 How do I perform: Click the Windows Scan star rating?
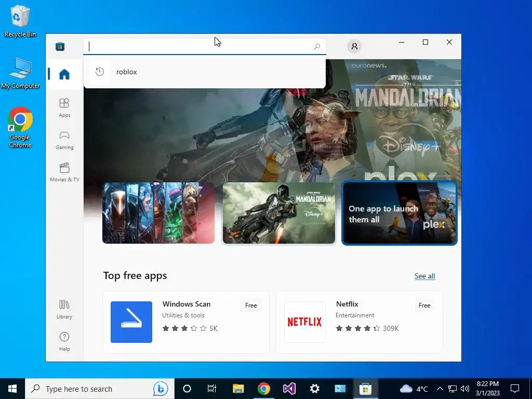(x=190, y=328)
